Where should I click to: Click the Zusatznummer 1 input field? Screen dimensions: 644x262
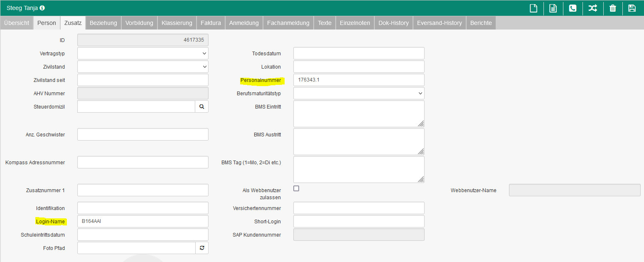click(143, 190)
